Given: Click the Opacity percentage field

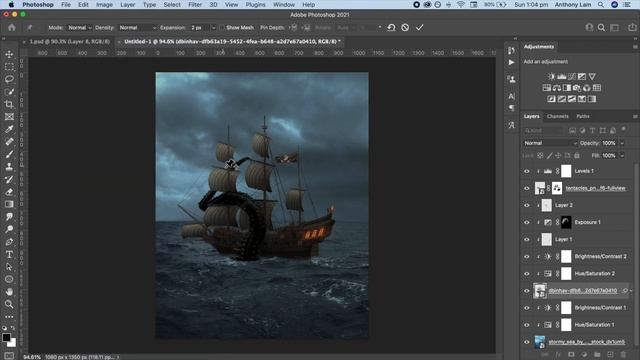Looking at the screenshot, I should click(x=609, y=143).
